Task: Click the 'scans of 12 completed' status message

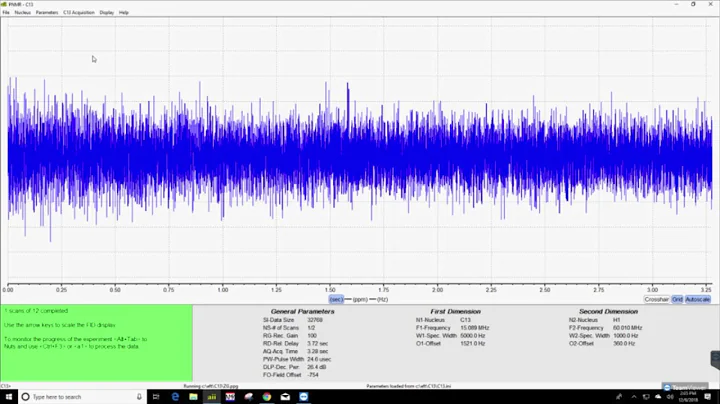Action: click(36, 311)
